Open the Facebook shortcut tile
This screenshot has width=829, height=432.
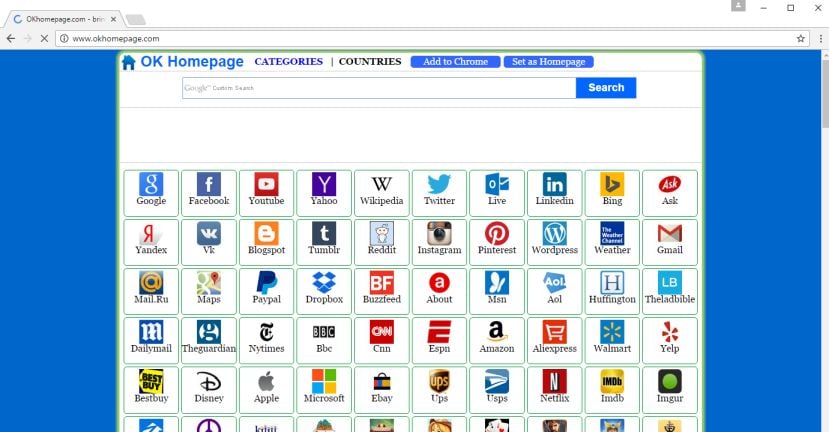(209, 193)
